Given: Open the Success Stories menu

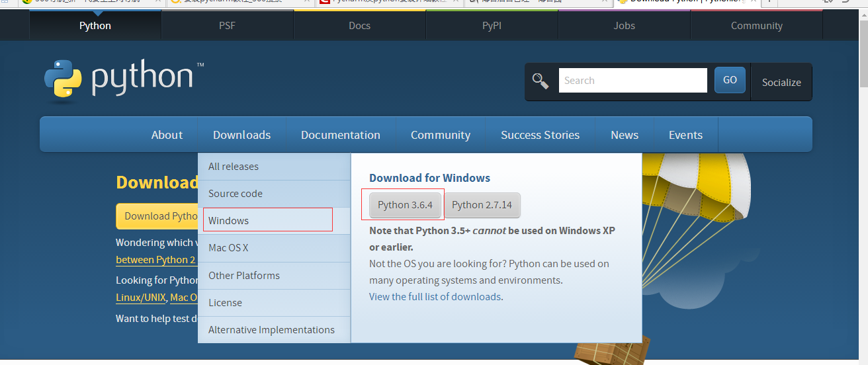Looking at the screenshot, I should 541,135.
